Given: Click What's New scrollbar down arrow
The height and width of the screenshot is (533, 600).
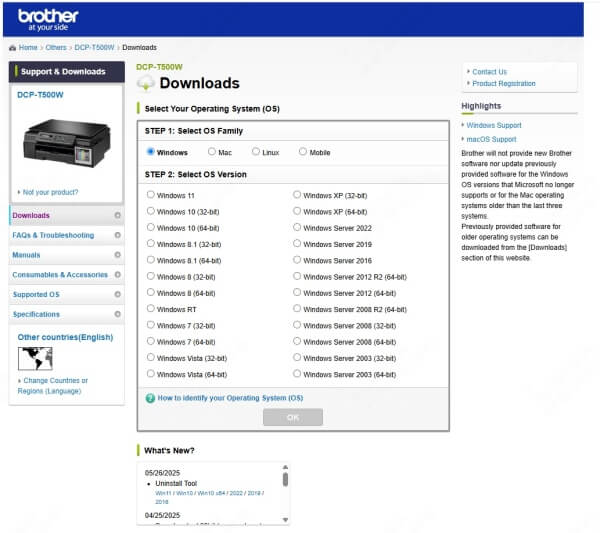Looking at the screenshot, I should click(x=285, y=520).
